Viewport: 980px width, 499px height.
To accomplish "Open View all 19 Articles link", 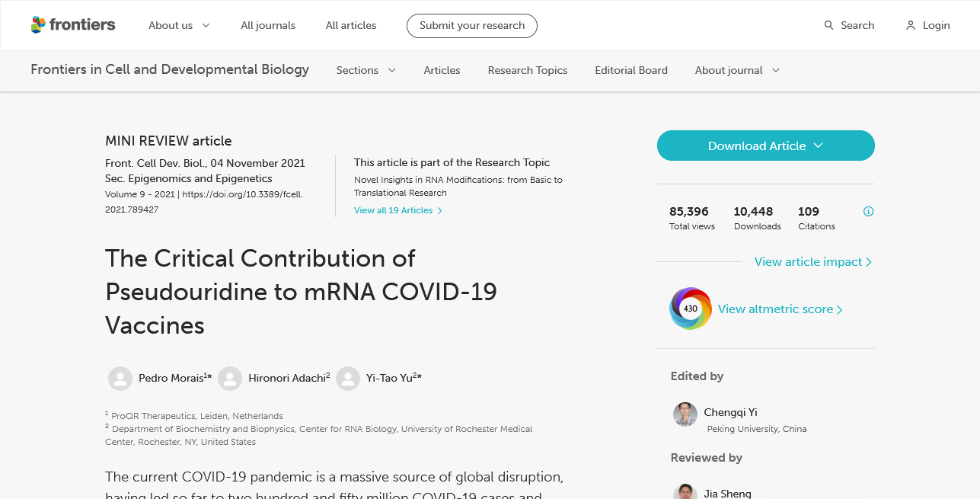I will coord(398,210).
